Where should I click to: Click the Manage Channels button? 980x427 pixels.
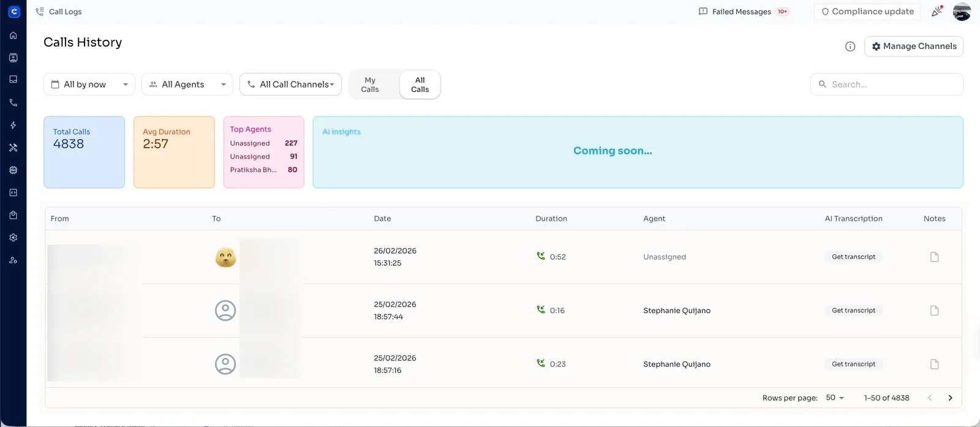tap(914, 47)
